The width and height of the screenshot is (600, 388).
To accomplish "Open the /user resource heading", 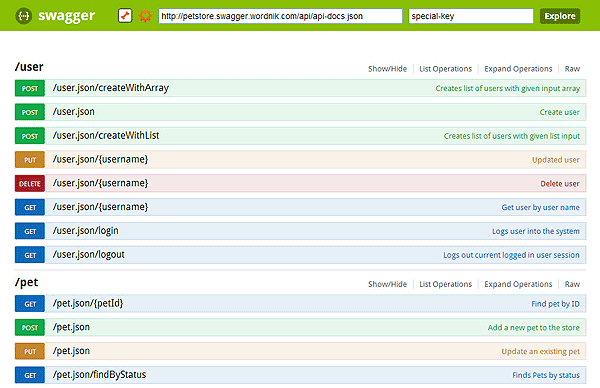I will pyautogui.click(x=29, y=67).
